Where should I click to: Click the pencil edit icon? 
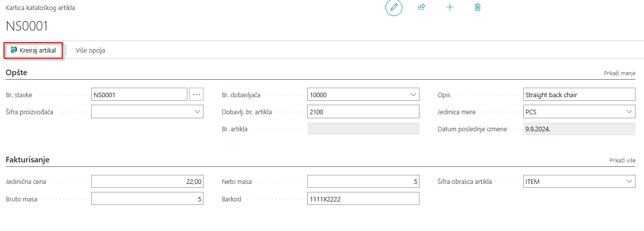point(394,8)
